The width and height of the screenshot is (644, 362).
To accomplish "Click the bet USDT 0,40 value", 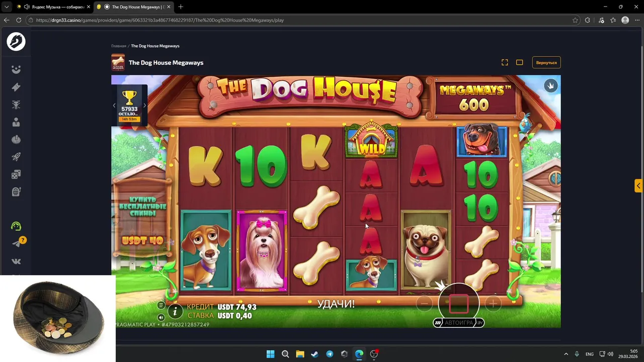I will [234, 316].
